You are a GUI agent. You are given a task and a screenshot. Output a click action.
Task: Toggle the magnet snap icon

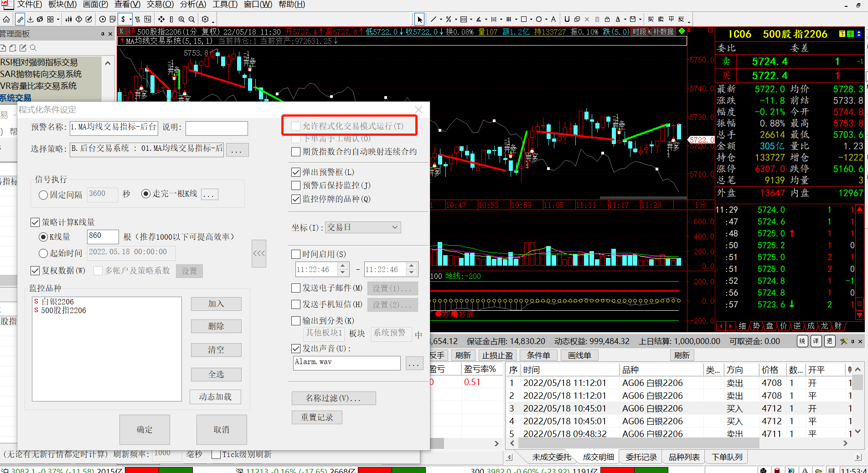(x=567, y=19)
